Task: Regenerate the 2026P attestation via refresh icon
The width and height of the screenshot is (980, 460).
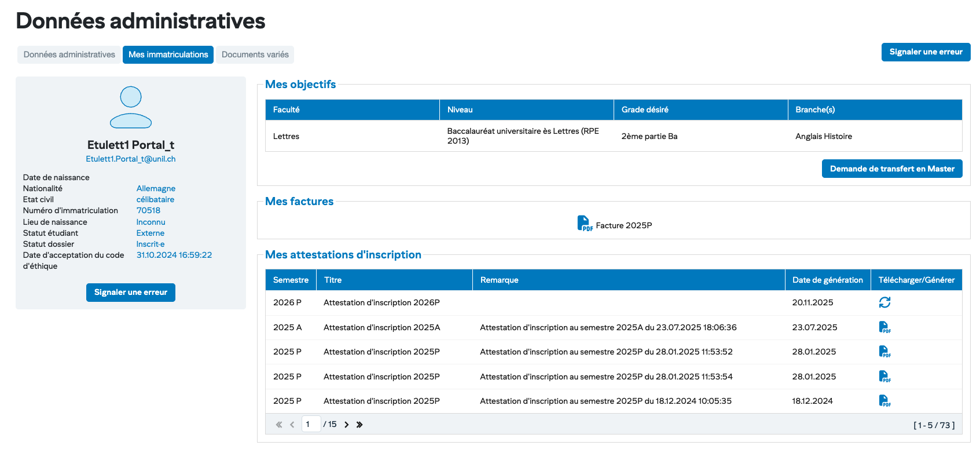Action: 884,302
